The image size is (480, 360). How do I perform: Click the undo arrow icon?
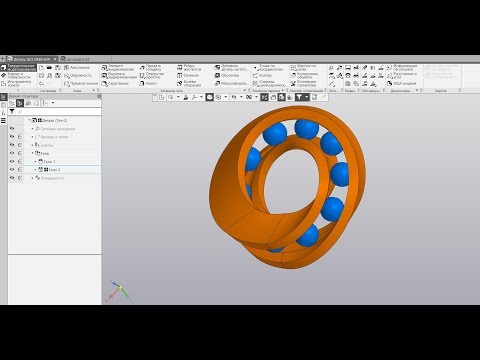[x=41, y=84]
